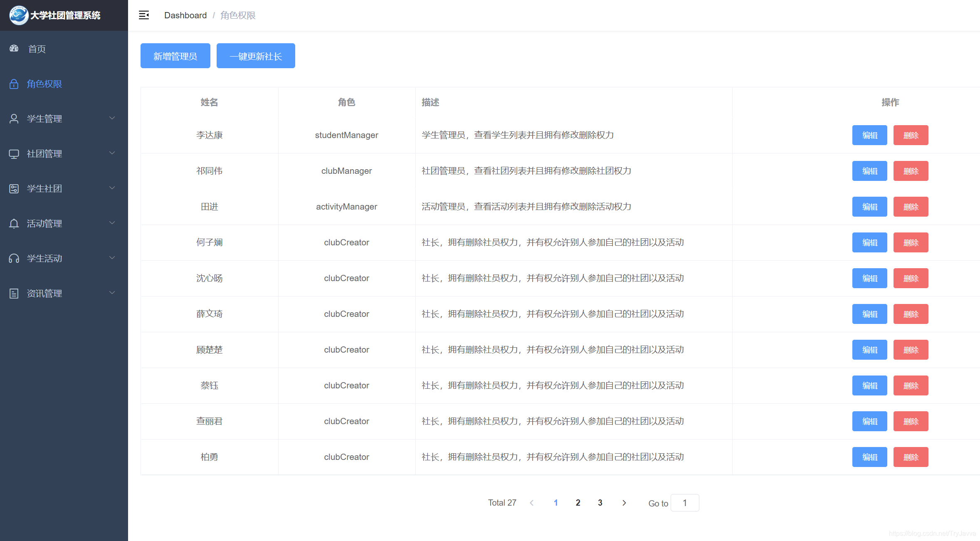Click the headset icon for 学生活动
The width and height of the screenshot is (980, 541).
[x=14, y=259]
